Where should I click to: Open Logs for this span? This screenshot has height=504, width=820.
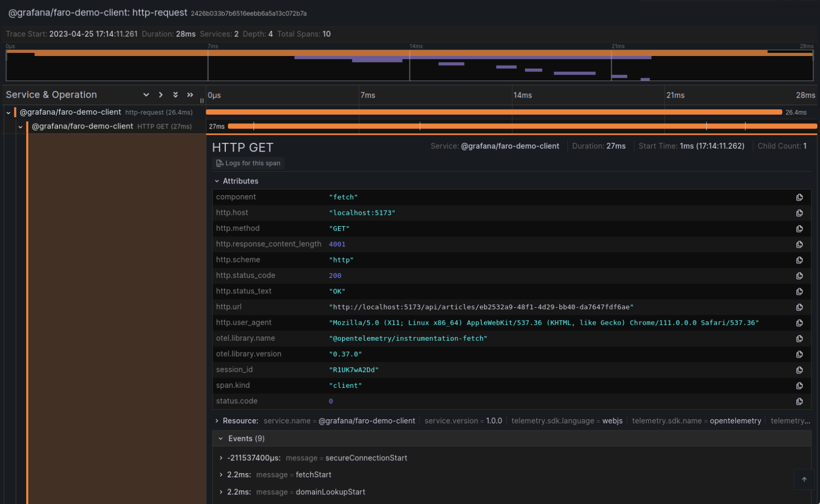pyautogui.click(x=248, y=163)
